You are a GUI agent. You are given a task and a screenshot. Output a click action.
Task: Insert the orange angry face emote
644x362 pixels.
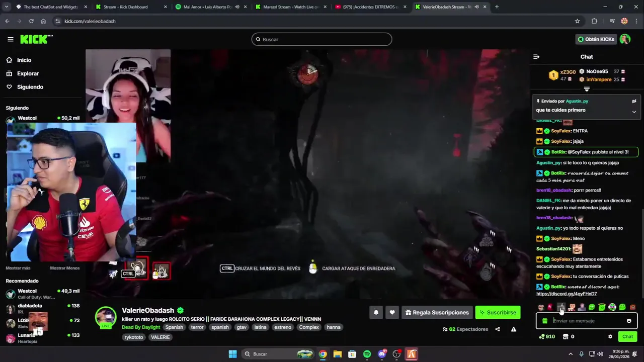[x=633, y=307]
